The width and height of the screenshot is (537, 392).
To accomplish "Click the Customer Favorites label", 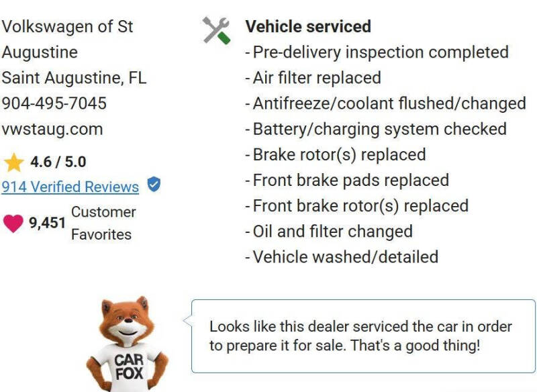I will (103, 224).
